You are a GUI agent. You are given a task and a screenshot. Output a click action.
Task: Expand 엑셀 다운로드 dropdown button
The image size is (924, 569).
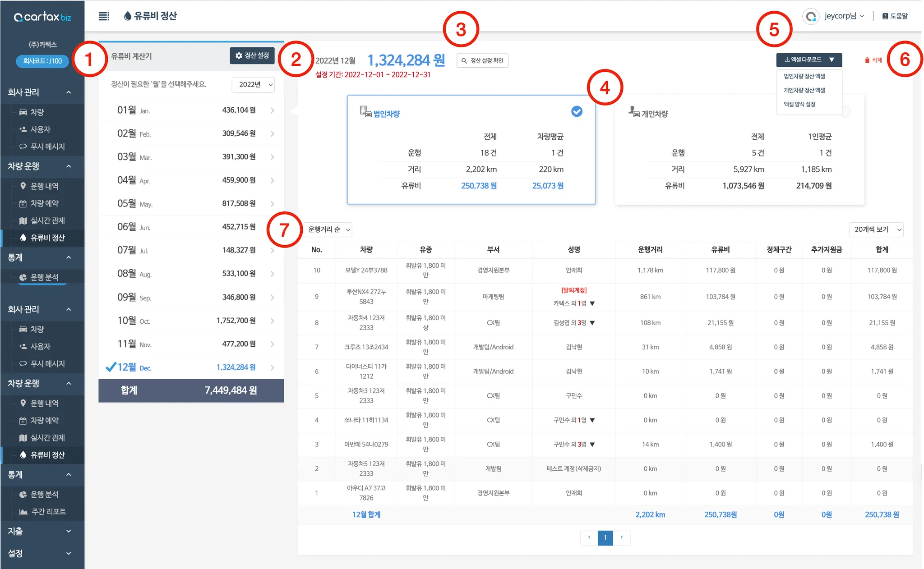click(809, 60)
